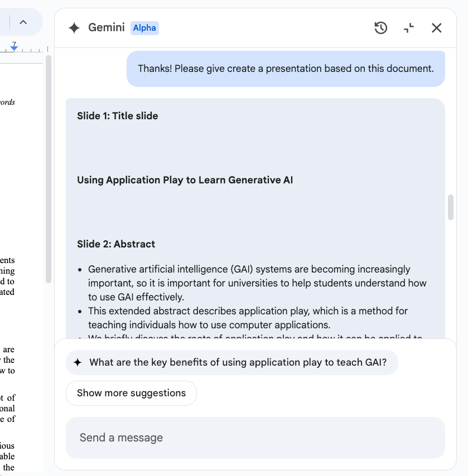Click the sparkle icon in the suggestion chip

[x=78, y=362]
